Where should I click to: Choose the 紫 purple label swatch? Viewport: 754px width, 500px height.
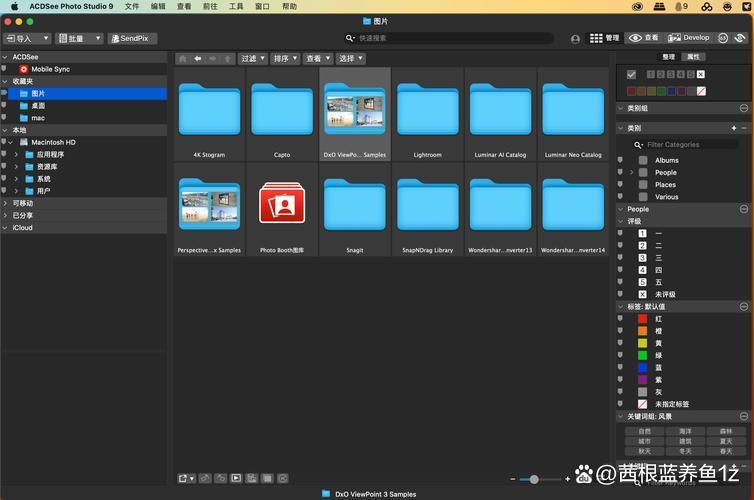(x=642, y=380)
